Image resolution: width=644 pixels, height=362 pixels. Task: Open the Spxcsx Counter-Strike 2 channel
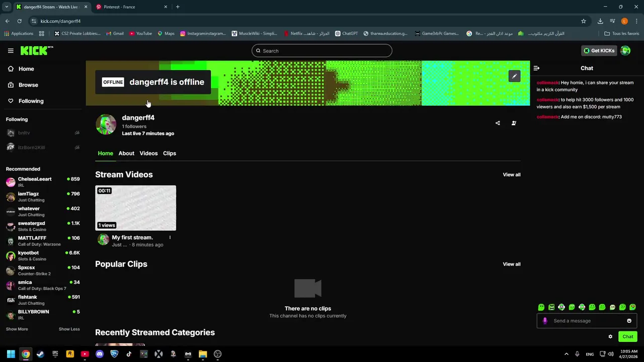tap(43, 270)
